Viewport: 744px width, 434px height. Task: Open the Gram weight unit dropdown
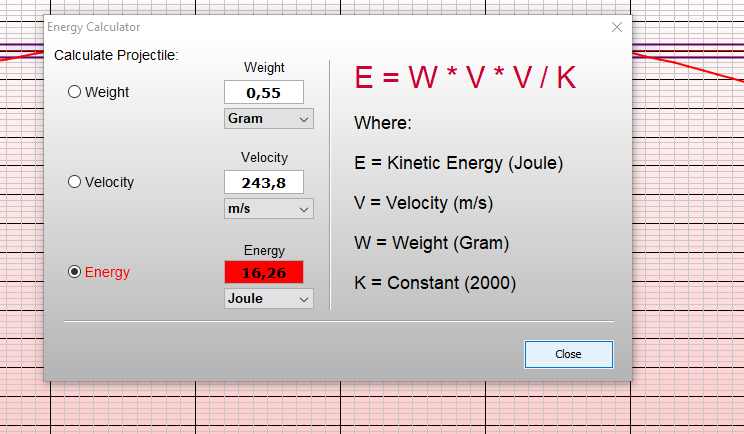[268, 119]
